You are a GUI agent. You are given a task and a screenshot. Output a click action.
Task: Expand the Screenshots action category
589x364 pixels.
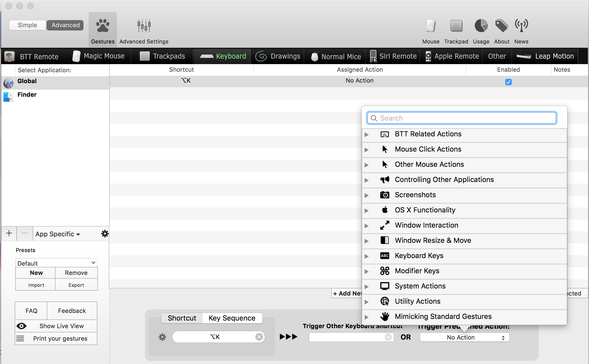[x=367, y=195]
